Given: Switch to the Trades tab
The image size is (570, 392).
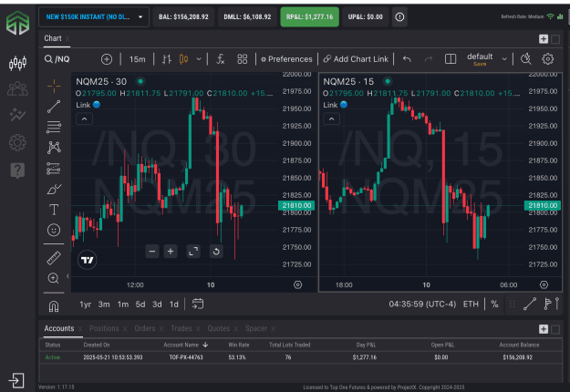Looking at the screenshot, I should (x=181, y=328).
